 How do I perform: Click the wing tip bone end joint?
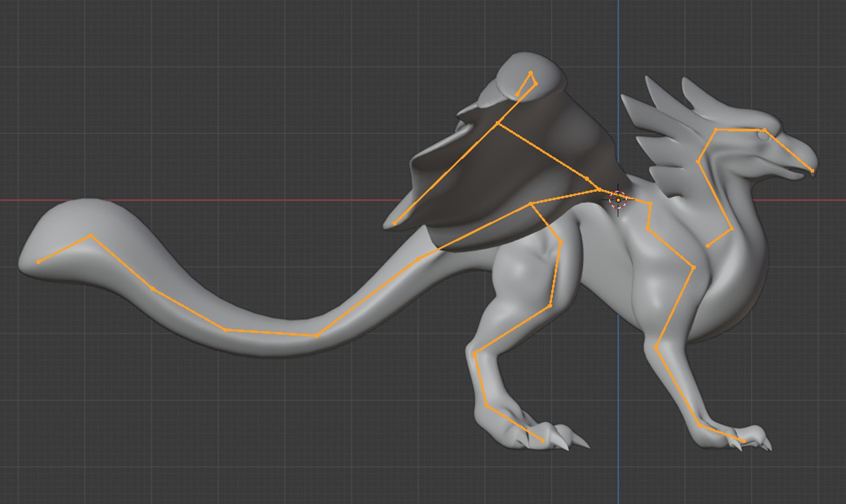tap(395, 224)
